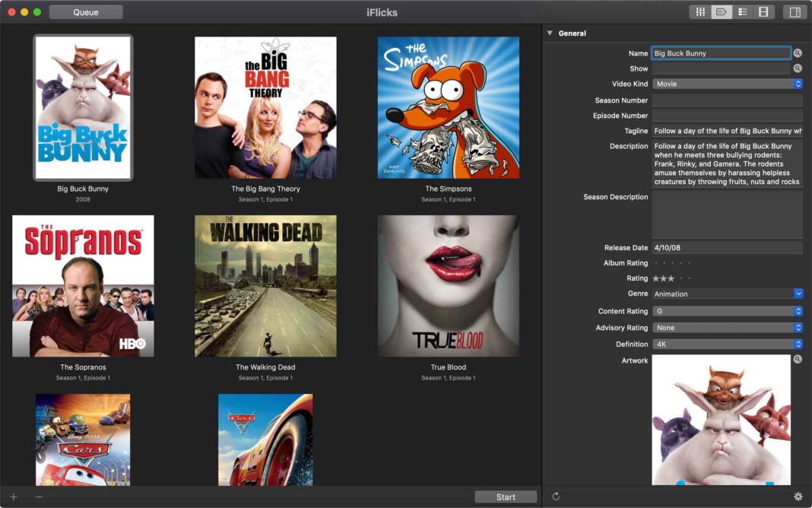The height and width of the screenshot is (508, 812).
Task: Remove selected item with the minus icon
Action: [x=39, y=497]
